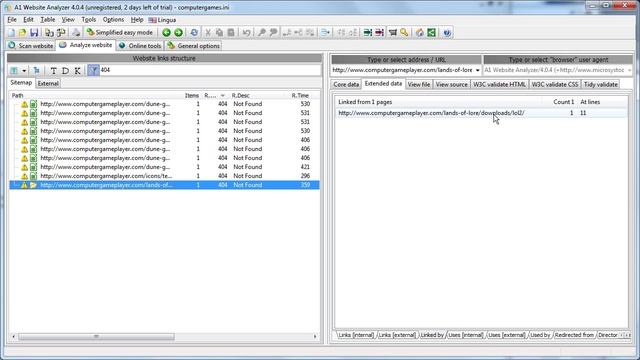Click the R.Time column header
This screenshot has height=360, width=640.
coord(300,96)
